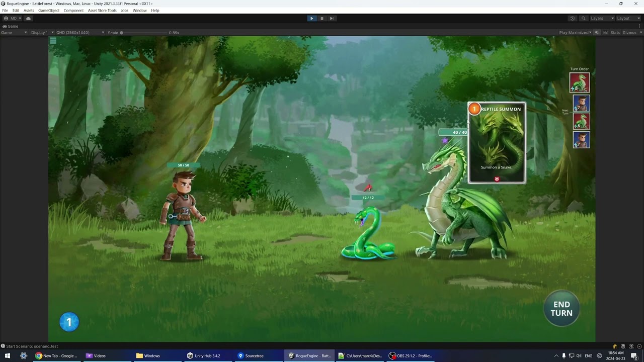Toggle Mute Audio in Game view
The image size is (644, 362).
(x=597, y=33)
